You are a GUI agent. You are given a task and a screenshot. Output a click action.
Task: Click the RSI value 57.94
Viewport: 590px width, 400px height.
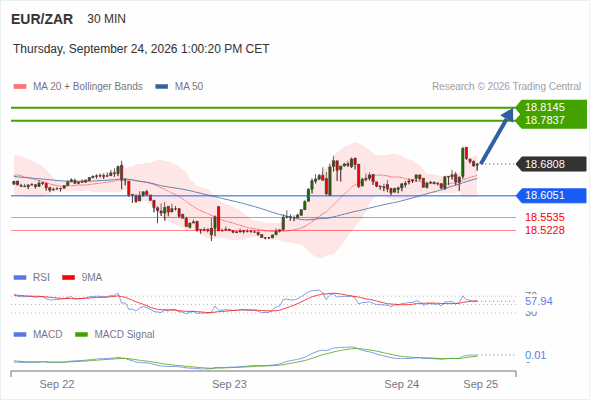click(539, 301)
